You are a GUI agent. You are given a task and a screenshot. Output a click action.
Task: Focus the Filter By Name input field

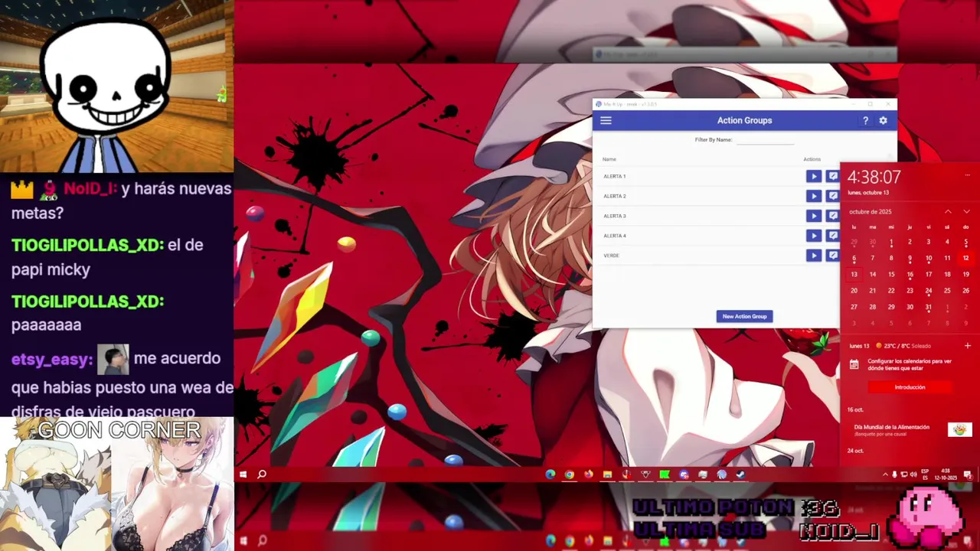pos(765,140)
